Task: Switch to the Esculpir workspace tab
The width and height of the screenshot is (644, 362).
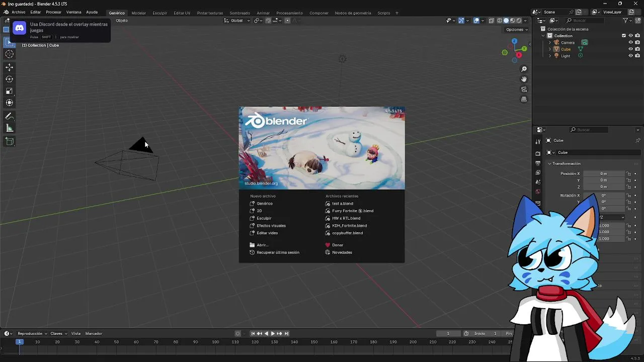Action: (x=159, y=13)
